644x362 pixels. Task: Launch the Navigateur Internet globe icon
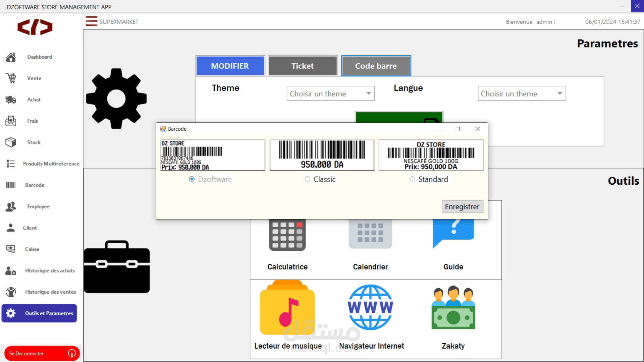[x=370, y=307]
